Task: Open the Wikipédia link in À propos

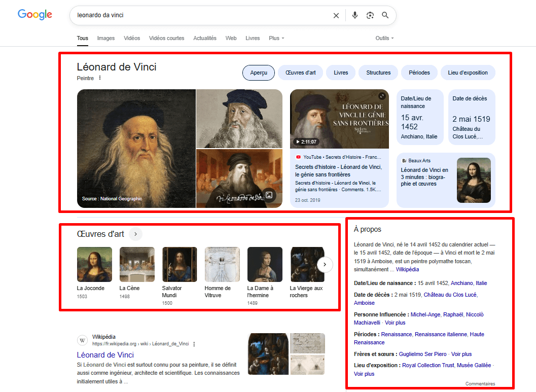Action: point(408,269)
